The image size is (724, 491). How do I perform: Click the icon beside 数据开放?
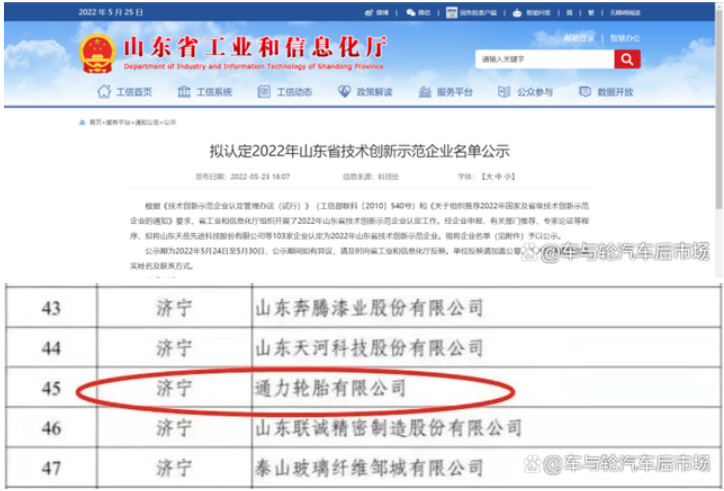pyautogui.click(x=585, y=91)
